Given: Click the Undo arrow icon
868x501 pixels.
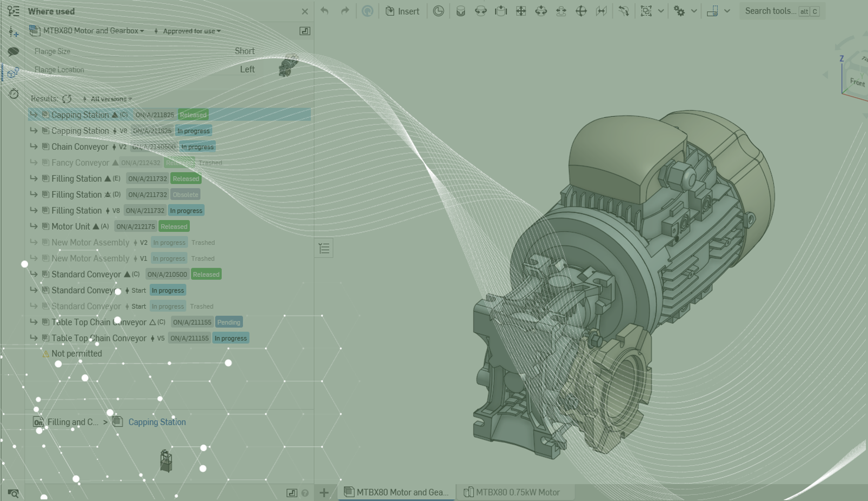Looking at the screenshot, I should pos(324,11).
